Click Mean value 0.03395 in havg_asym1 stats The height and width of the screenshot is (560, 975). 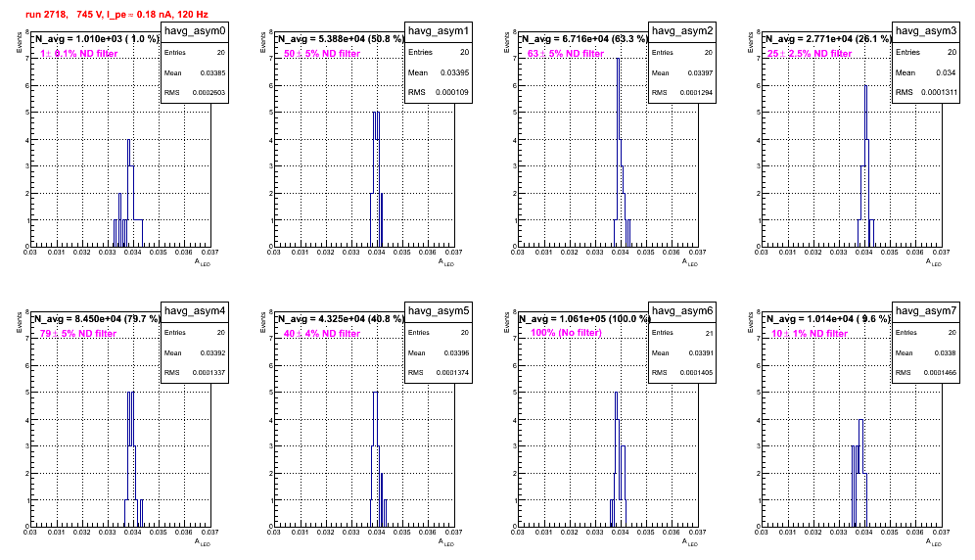454,72
